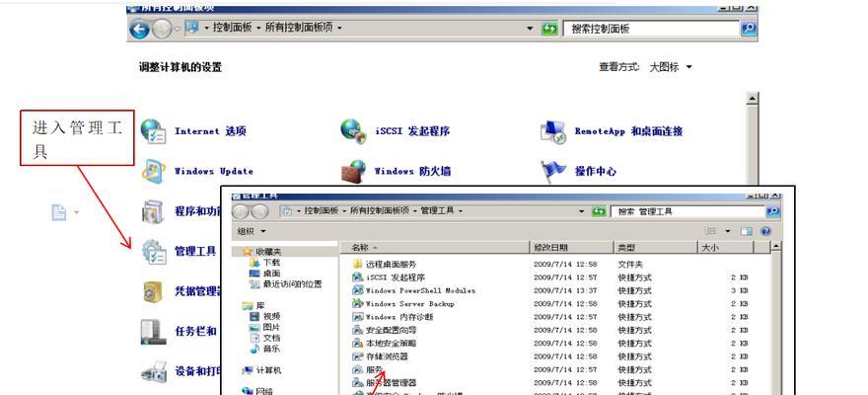Screen dimensions: 868x395
Task: Open help in 管理工具 window toolbar
Action: point(765,231)
